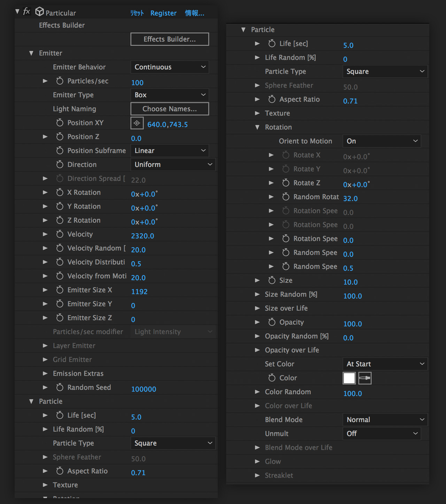The width and height of the screenshot is (446, 504).
Task: Click the Velocity stopwatch icon
Action: [x=60, y=234]
